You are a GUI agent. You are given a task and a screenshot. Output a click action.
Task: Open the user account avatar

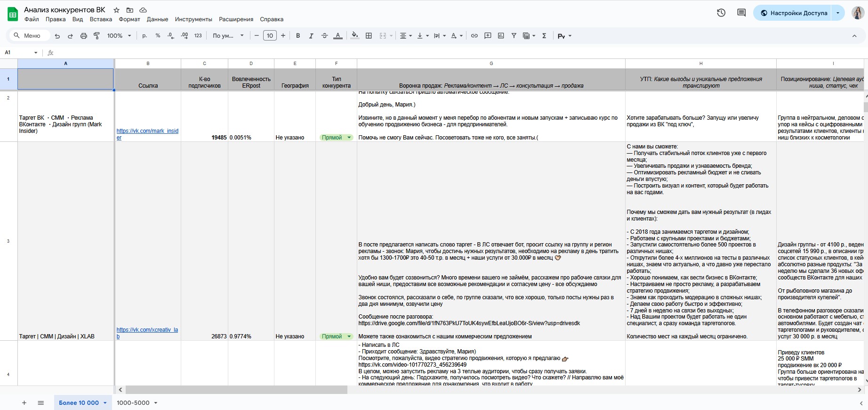click(858, 13)
